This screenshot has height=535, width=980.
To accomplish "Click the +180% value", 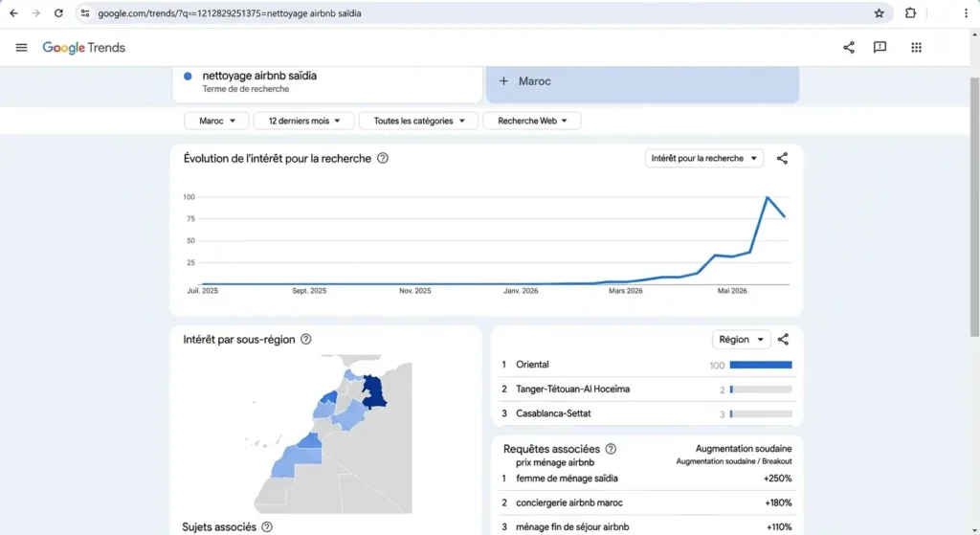I will pyautogui.click(x=778, y=502).
